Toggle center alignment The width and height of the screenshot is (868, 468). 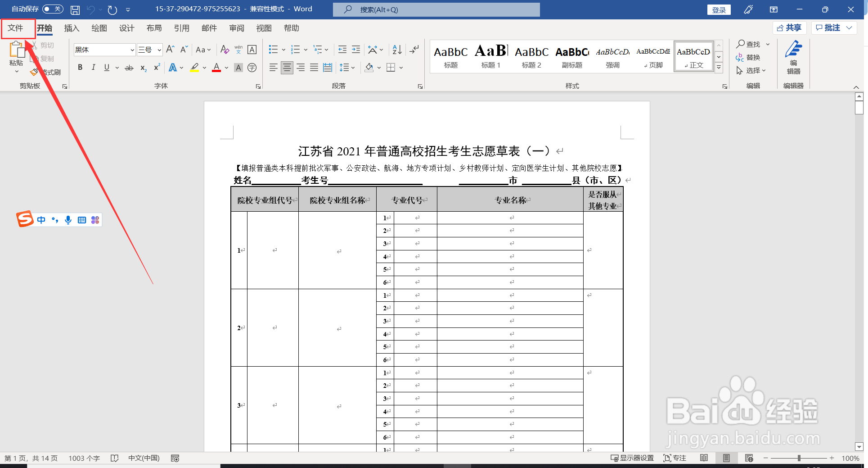[287, 68]
